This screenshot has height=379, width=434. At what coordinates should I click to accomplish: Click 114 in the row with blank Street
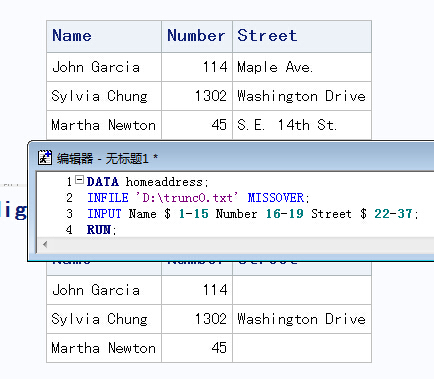[197, 290]
